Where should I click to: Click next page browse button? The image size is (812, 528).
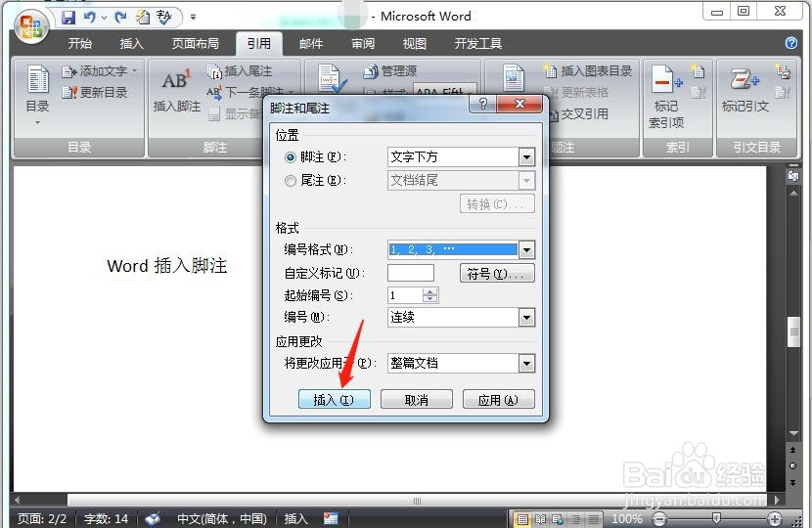792,482
